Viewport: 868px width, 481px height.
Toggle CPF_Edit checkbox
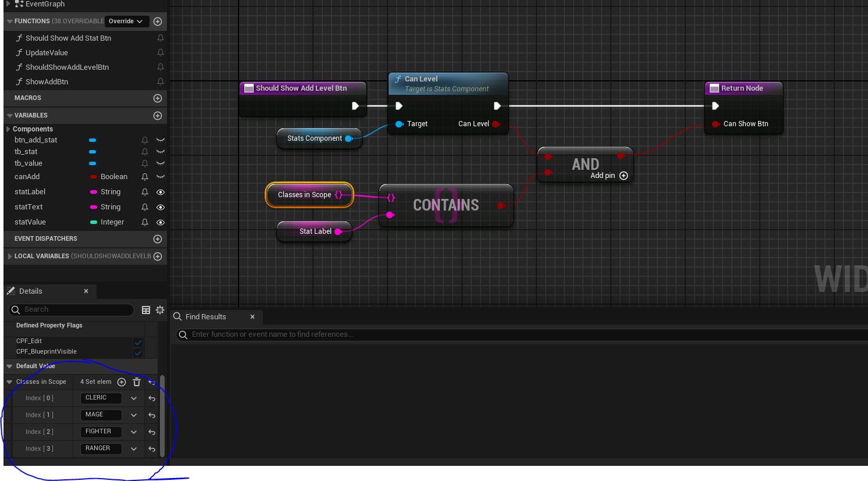click(x=138, y=342)
